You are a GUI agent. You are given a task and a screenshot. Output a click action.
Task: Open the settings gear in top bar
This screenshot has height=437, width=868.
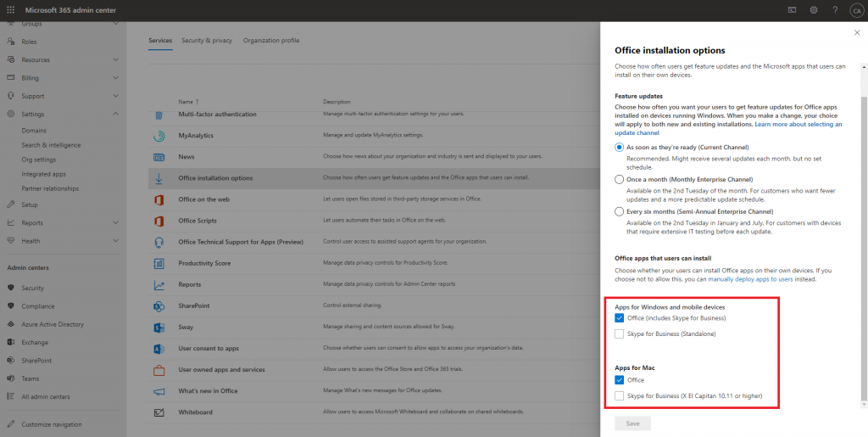coord(813,10)
